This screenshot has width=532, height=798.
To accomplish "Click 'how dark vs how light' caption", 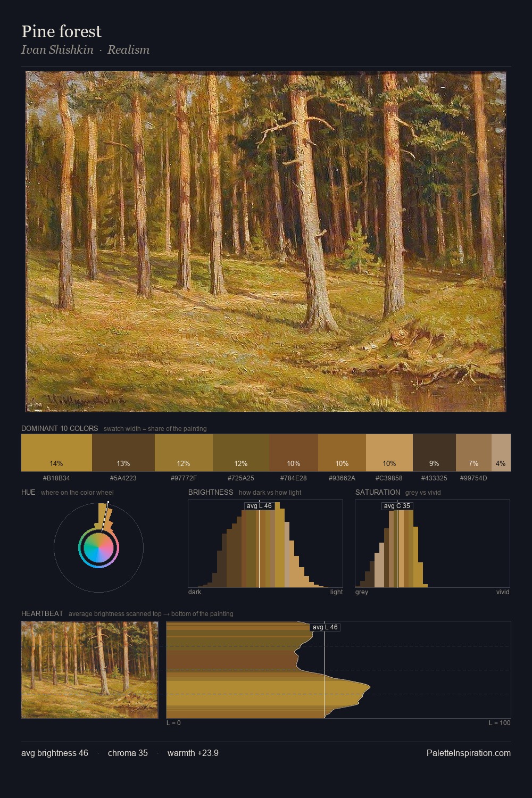I will (x=270, y=492).
